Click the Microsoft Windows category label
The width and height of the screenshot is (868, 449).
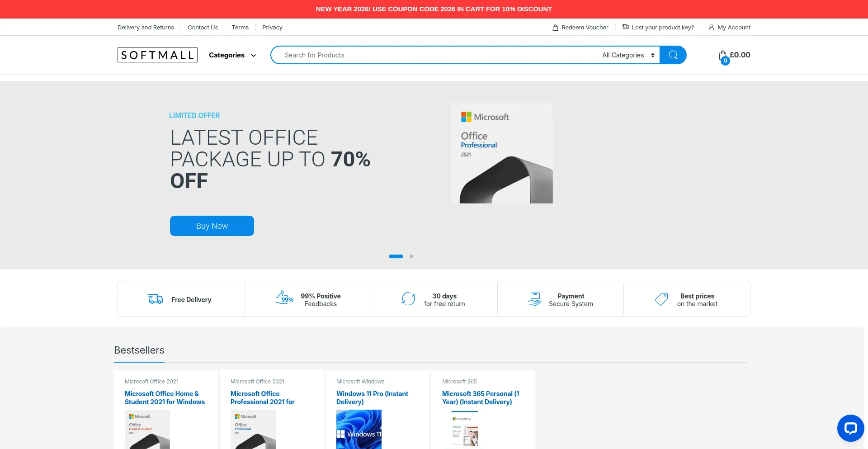click(x=360, y=382)
